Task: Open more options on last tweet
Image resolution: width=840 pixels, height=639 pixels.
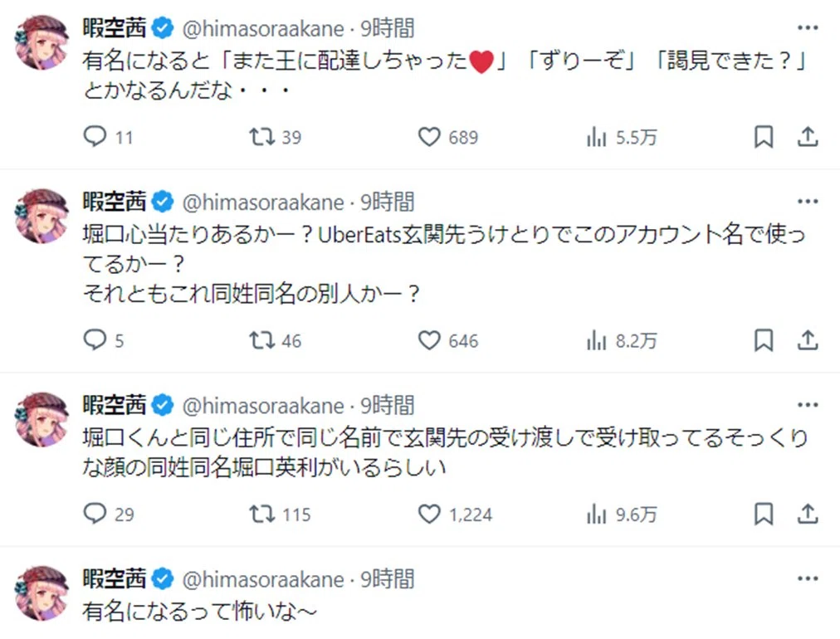Action: (x=808, y=578)
